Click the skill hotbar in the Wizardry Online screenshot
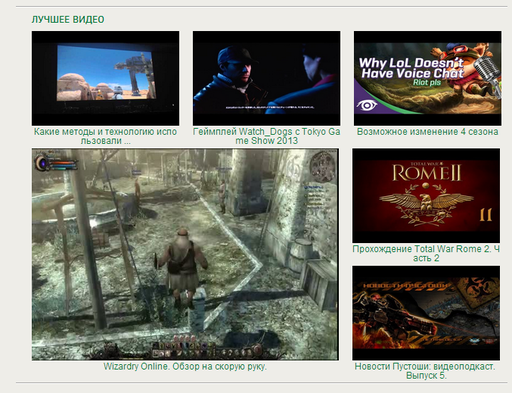 pyautogui.click(x=206, y=350)
